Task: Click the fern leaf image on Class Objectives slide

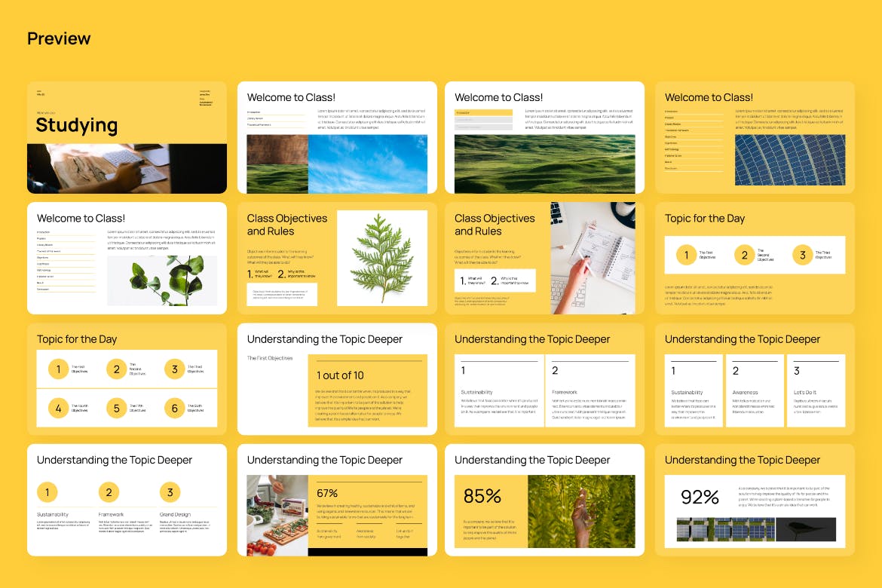Action: pos(381,258)
